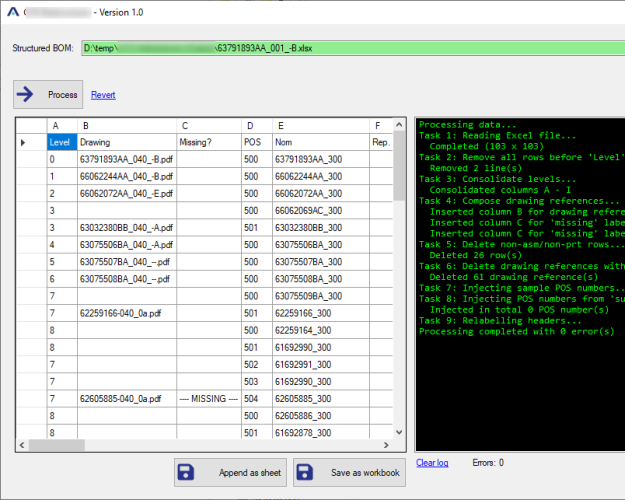Viewport: 625px width, 500px height.
Task: Click the application logo in the title bar
Action: tap(12, 11)
